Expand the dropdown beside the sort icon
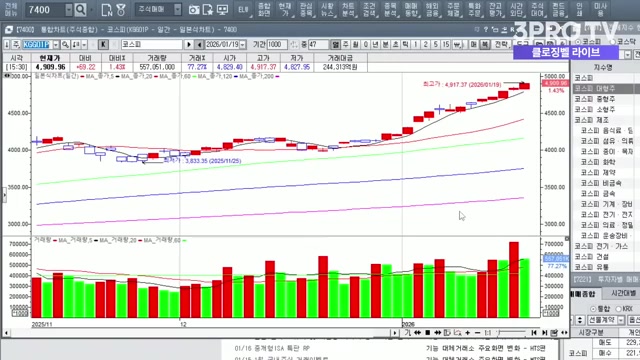This screenshot has width=640, height=360. coord(84,44)
